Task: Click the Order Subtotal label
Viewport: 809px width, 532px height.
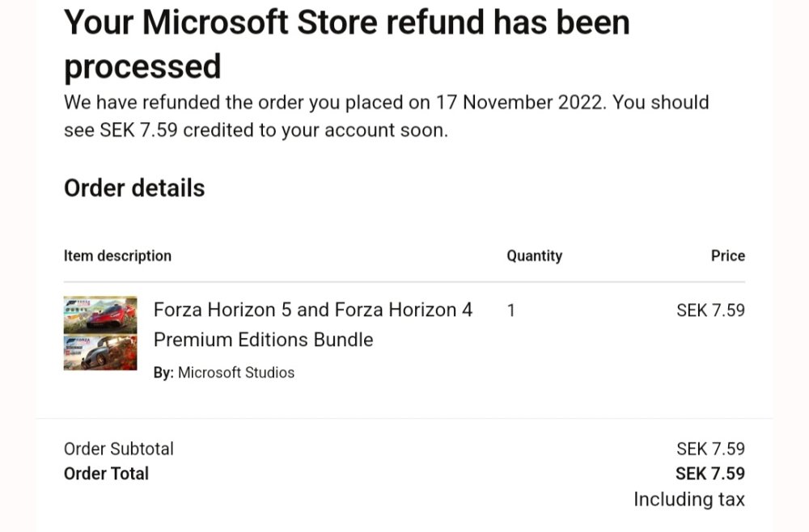Action: click(x=119, y=449)
